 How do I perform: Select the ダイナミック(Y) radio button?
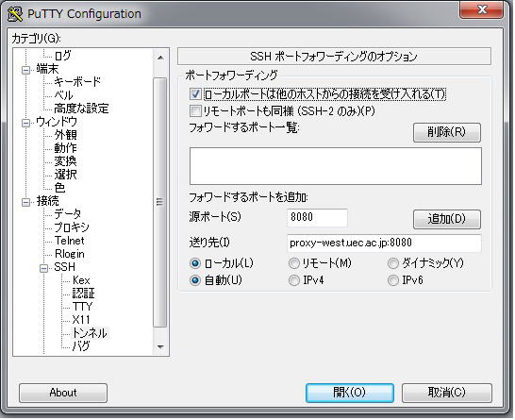pyautogui.click(x=393, y=263)
